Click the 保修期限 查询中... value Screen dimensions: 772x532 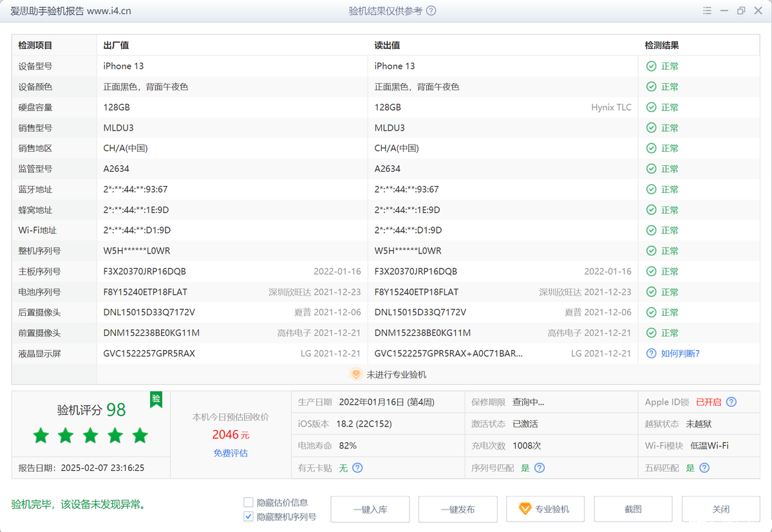click(x=528, y=401)
